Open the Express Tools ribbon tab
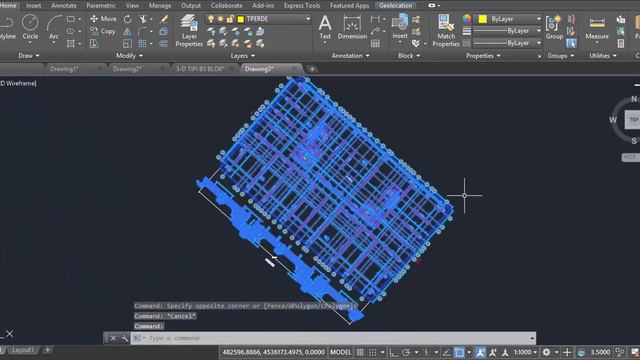This screenshot has width=640, height=360. click(x=302, y=6)
